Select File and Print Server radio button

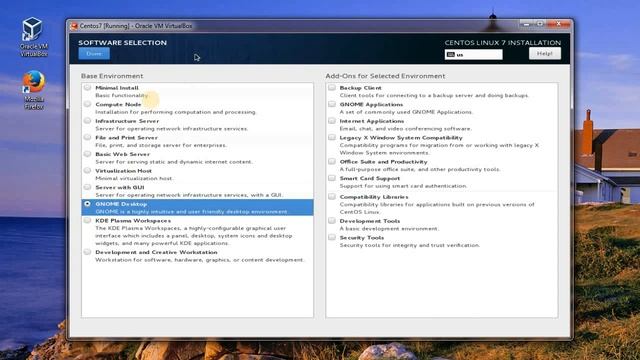(x=87, y=137)
